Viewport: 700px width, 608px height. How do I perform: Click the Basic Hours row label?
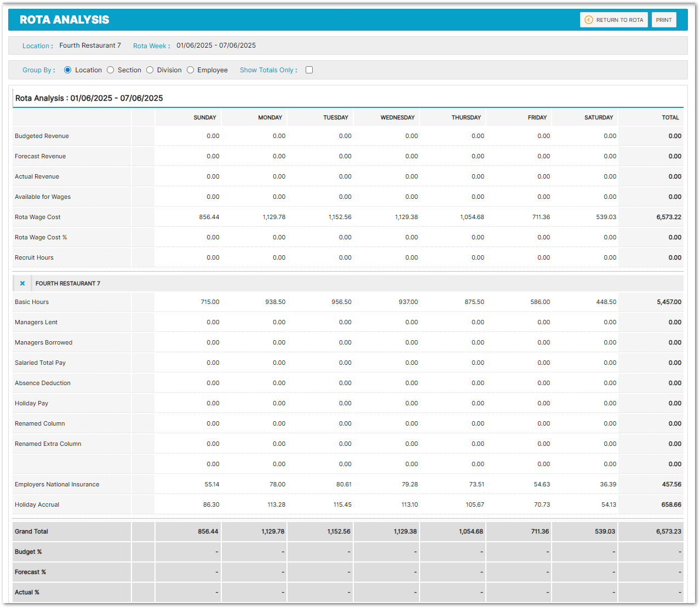point(32,302)
